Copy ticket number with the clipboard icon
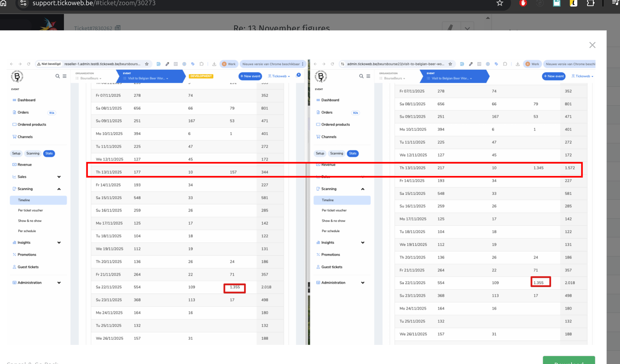This screenshot has width=620, height=364. coord(118,28)
